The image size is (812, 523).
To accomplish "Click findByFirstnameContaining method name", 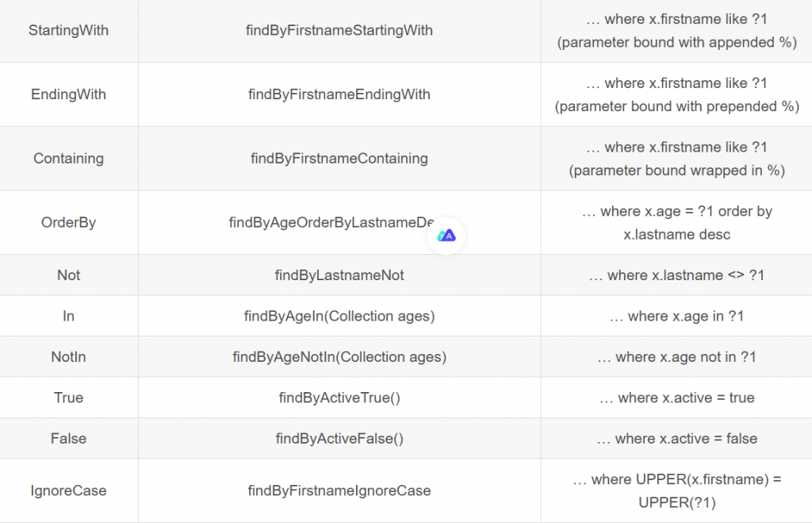I will click(x=339, y=159).
